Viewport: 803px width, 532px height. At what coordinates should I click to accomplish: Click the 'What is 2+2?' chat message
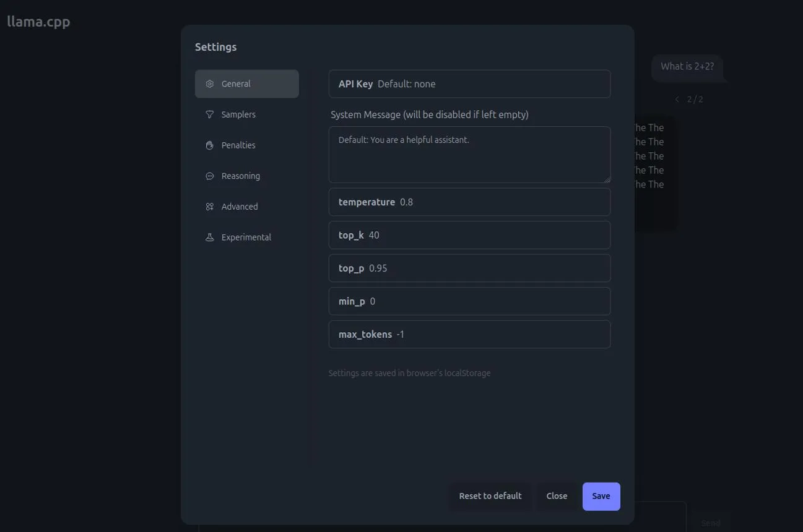(x=687, y=67)
